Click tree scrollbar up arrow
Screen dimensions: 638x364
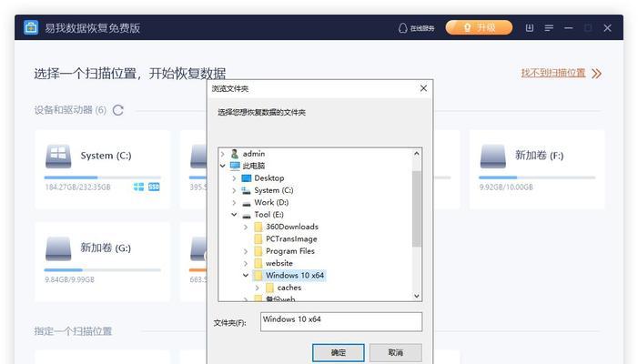coord(416,154)
